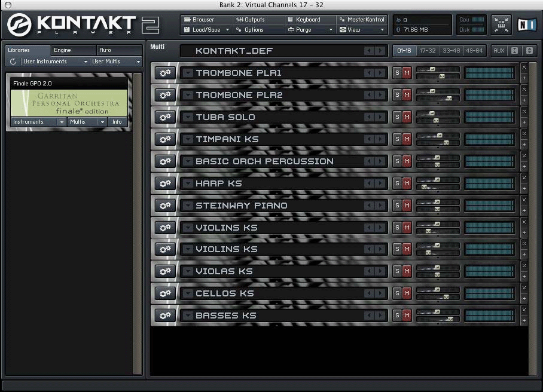Open the edit gear for TROMBONE PLR1

click(165, 73)
